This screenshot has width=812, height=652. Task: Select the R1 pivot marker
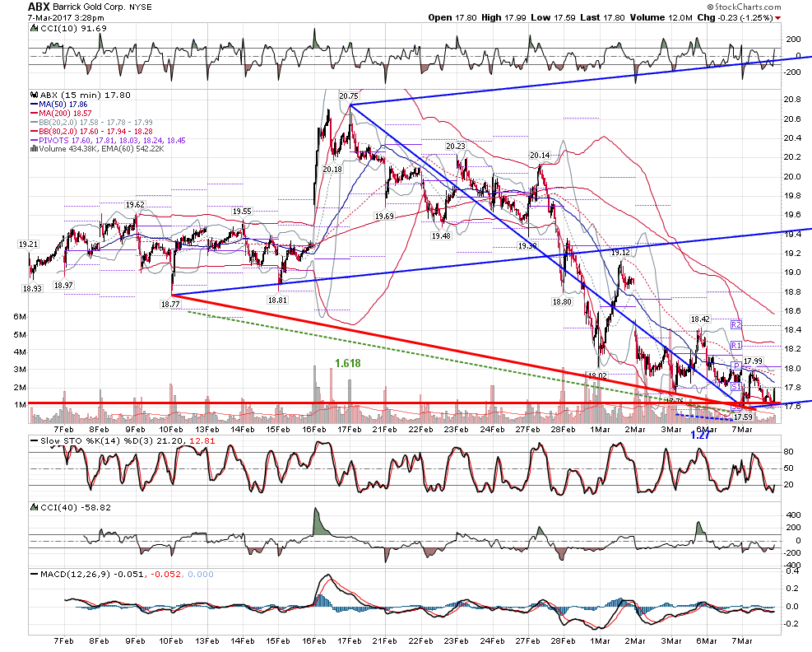735,345
